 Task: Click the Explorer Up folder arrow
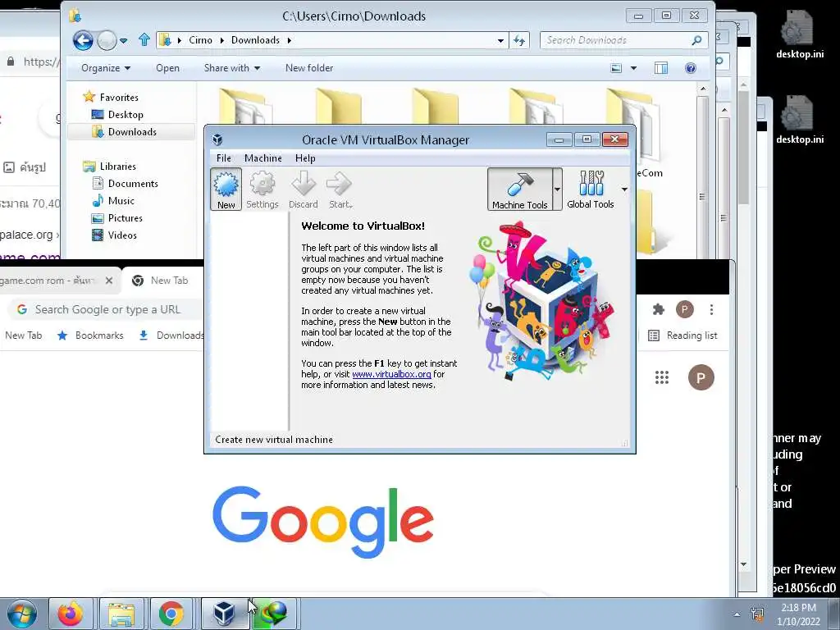[144, 39]
